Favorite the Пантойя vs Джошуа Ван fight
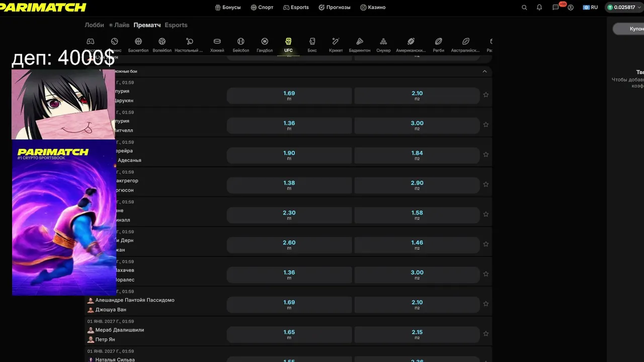The height and width of the screenshot is (362, 644). click(486, 304)
